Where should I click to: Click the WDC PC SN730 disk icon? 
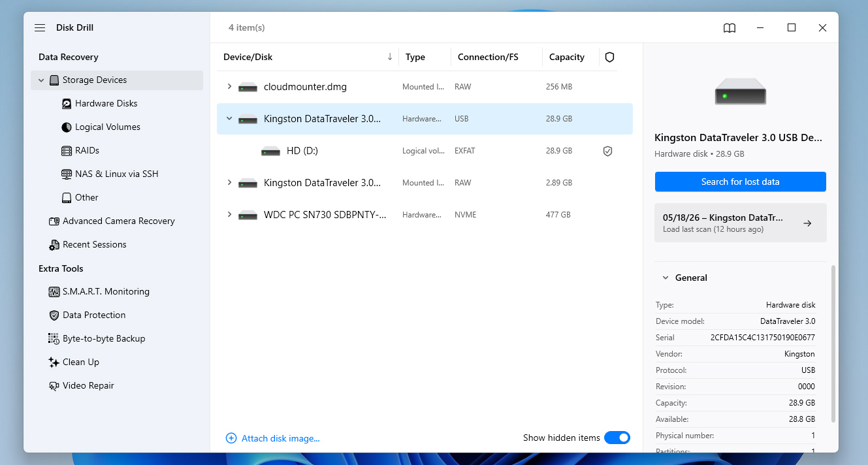[248, 215]
